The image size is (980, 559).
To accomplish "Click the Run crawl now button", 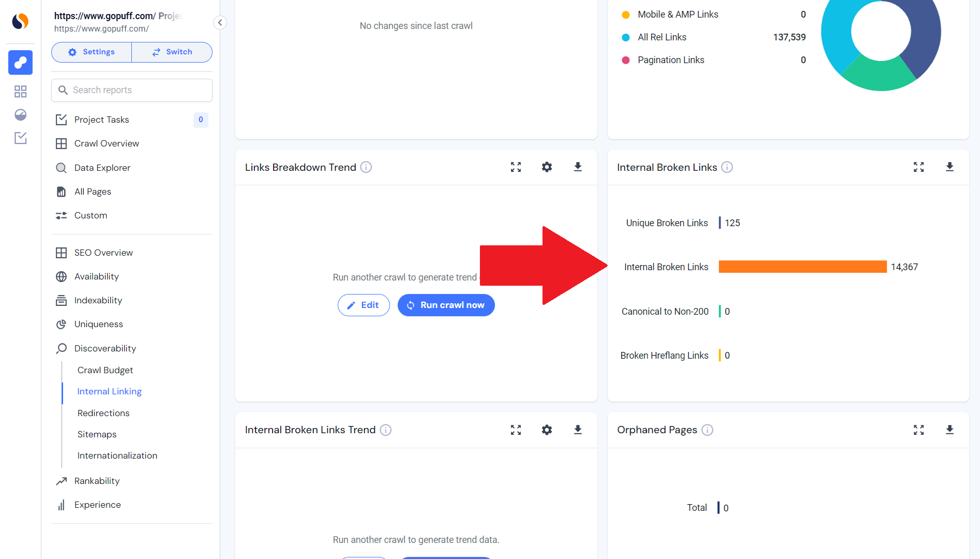I will click(446, 305).
